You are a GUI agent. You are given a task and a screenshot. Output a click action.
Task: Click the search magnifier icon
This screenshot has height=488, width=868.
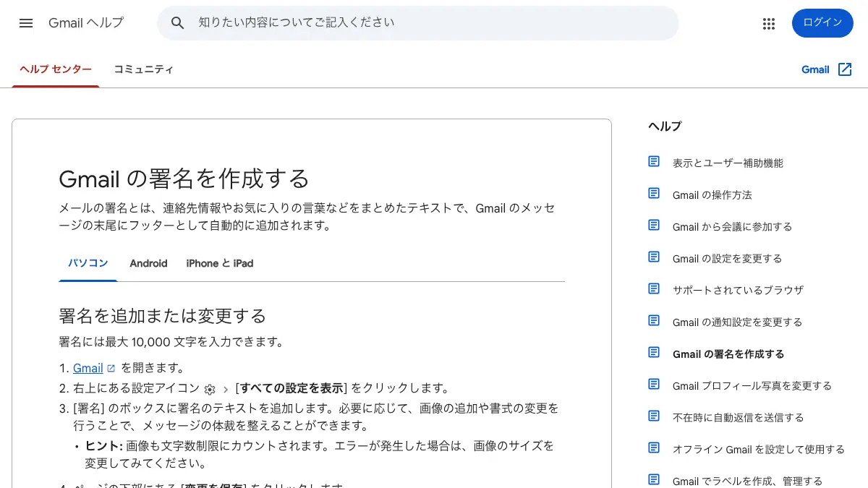(x=178, y=23)
